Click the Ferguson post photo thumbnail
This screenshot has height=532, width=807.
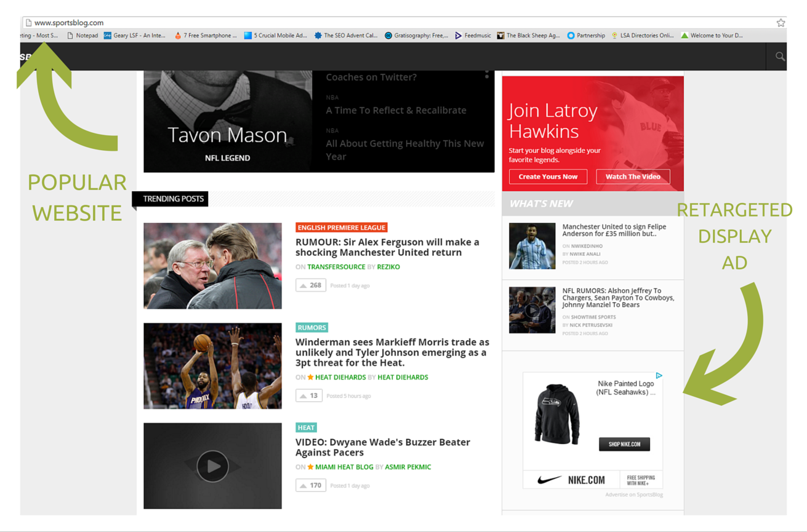pos(212,266)
